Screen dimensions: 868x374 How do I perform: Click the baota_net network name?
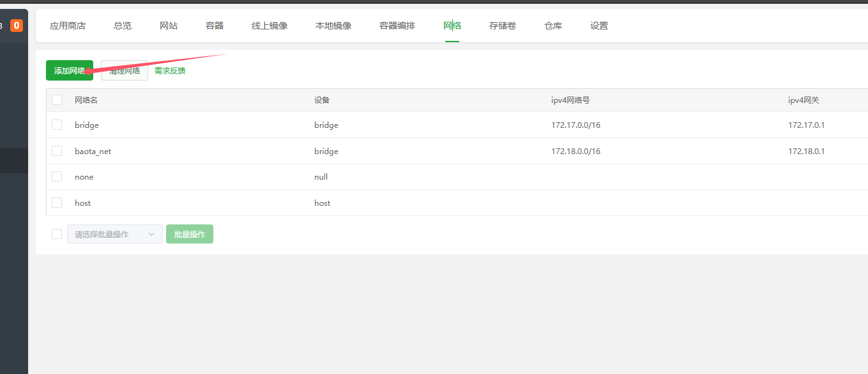pyautogui.click(x=93, y=152)
